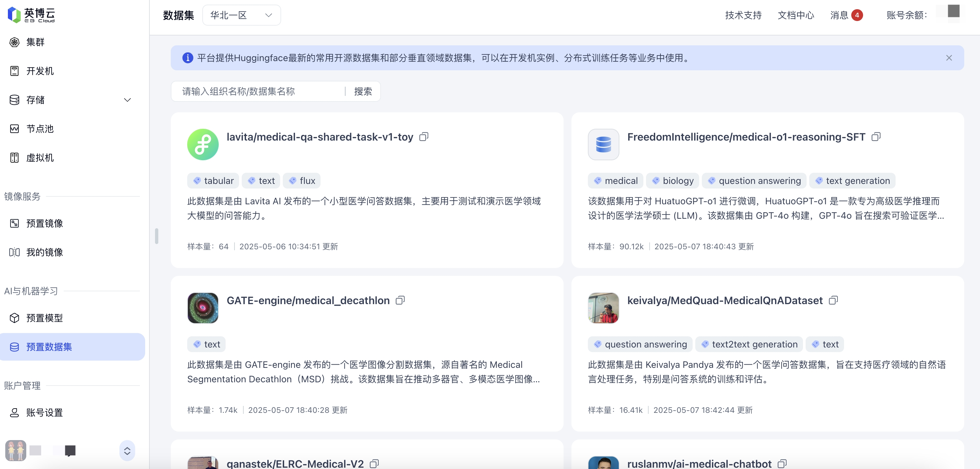Open 我的镜像 menu item
This screenshot has width=980, height=469.
coord(44,252)
